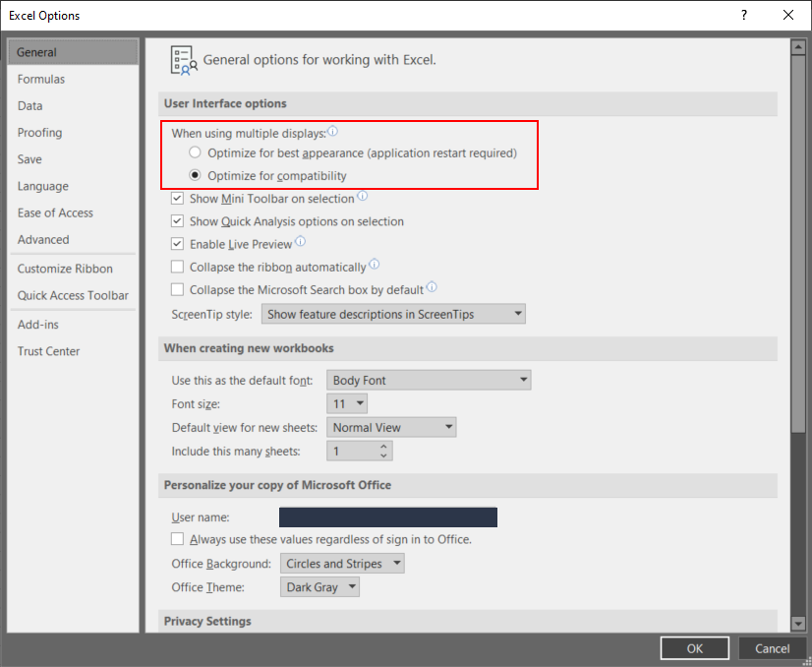This screenshot has height=667, width=812.
Task: Expand the Font size dropdown
Action: pyautogui.click(x=347, y=403)
